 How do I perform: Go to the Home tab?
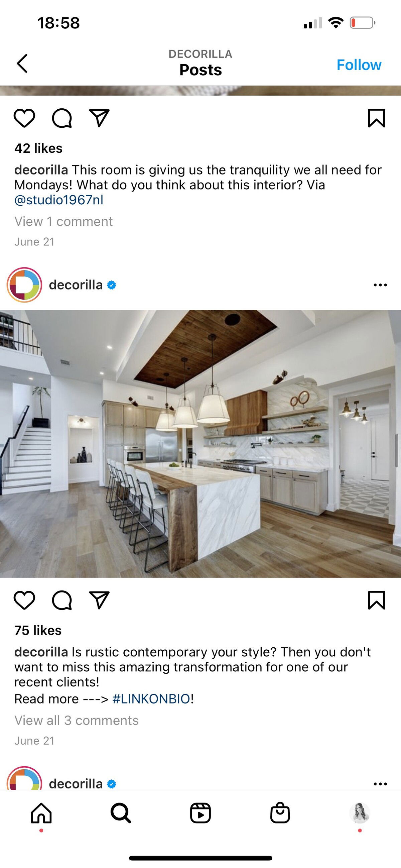click(41, 813)
